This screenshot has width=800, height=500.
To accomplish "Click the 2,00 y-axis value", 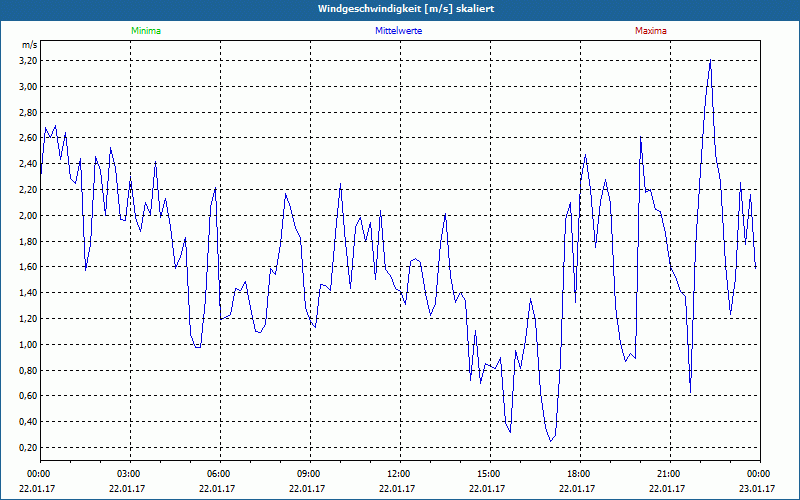I will pos(29,215).
